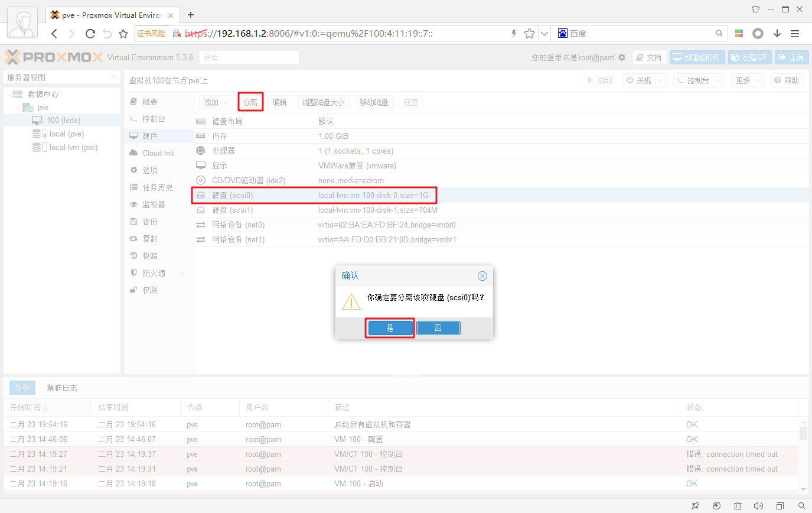Click 创建CT button
This screenshot has height=513, width=812.
coord(749,57)
